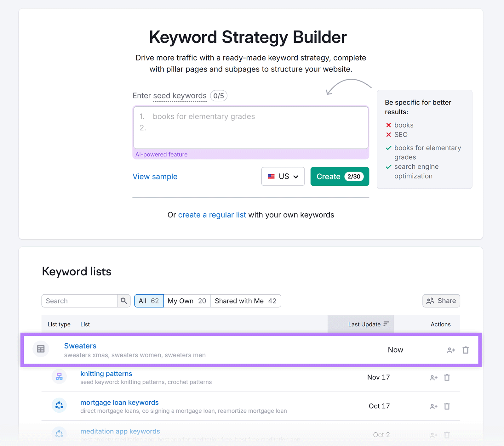Switch to the My Own tab
This screenshot has width=504, height=446.
point(186,301)
